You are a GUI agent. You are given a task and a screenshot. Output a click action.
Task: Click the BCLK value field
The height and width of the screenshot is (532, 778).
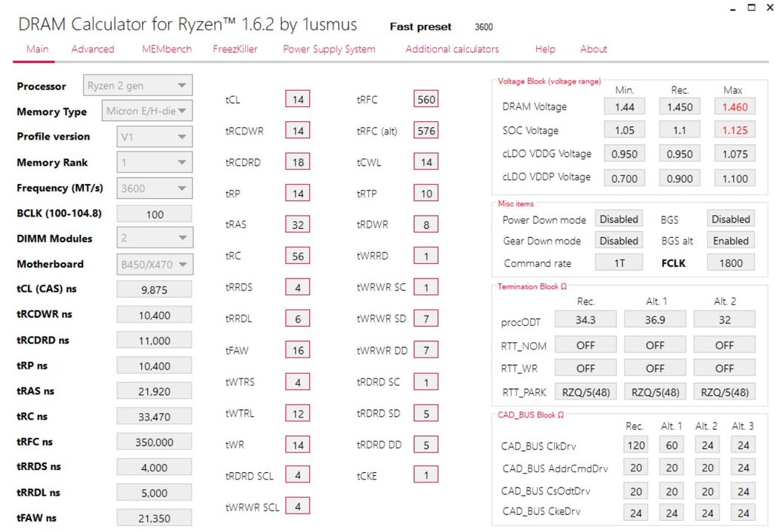click(x=155, y=214)
